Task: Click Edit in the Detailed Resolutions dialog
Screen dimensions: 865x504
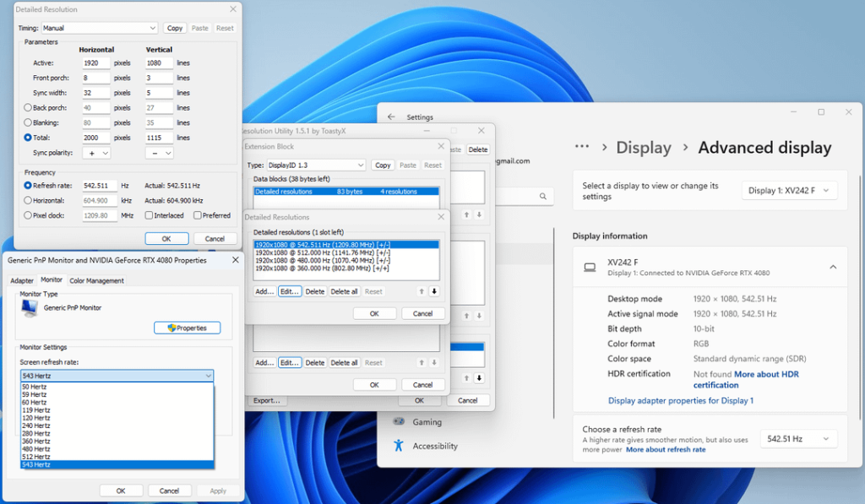Action: (x=290, y=291)
